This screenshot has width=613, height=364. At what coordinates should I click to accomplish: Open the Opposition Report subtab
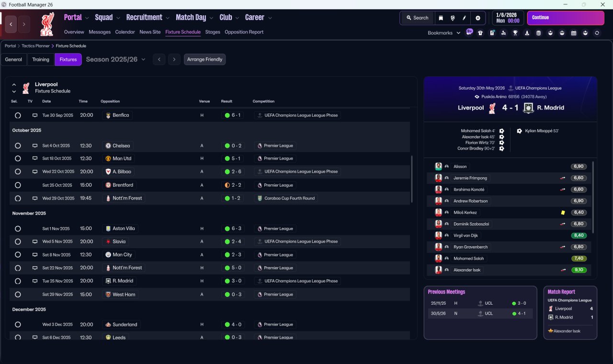[244, 32]
